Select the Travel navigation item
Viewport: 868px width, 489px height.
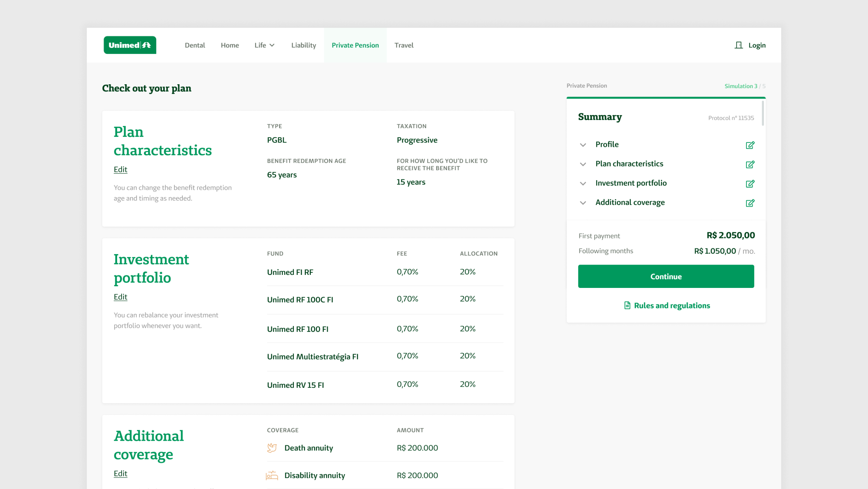404,45
